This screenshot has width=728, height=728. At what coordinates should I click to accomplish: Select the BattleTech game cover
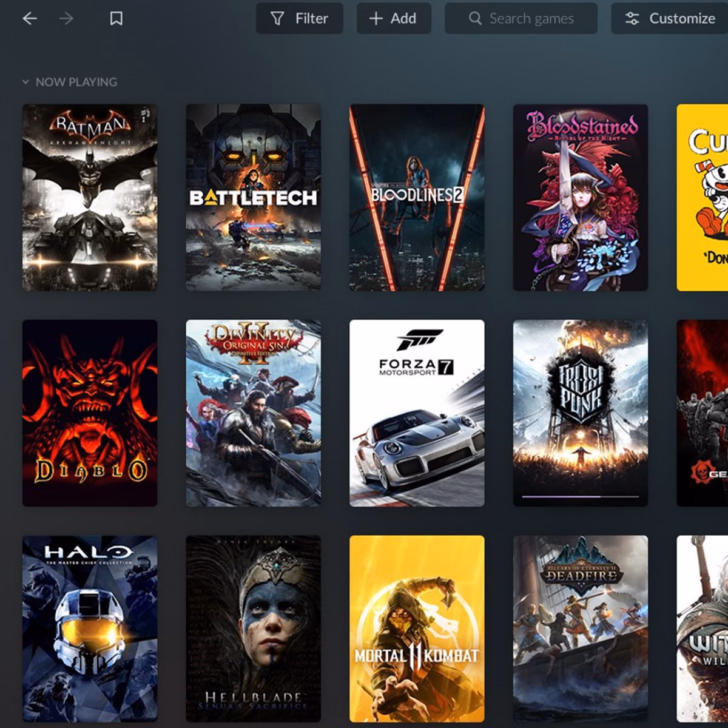[254, 198]
